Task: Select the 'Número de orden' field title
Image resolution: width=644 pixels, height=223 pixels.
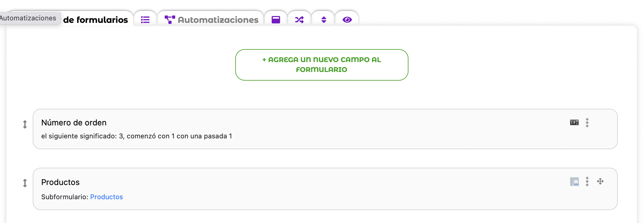Action: point(74,123)
